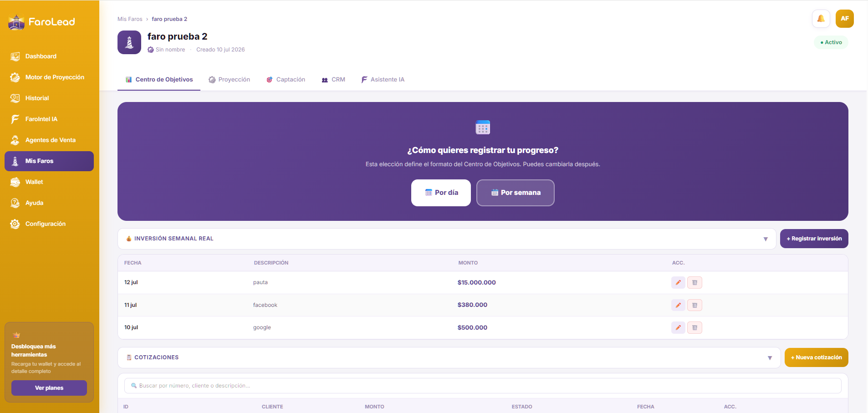
Task: Open the notifications bell icon
Action: tap(821, 19)
